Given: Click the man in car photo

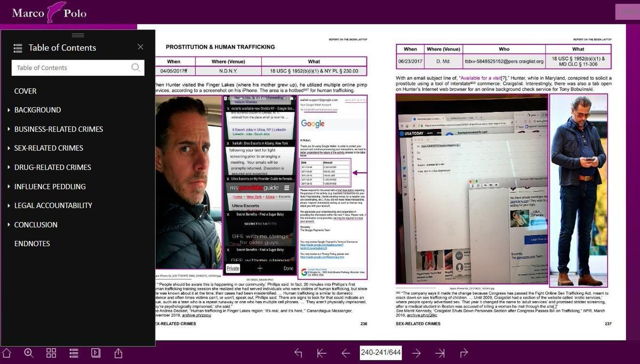Looking at the screenshot, I should (x=189, y=182).
